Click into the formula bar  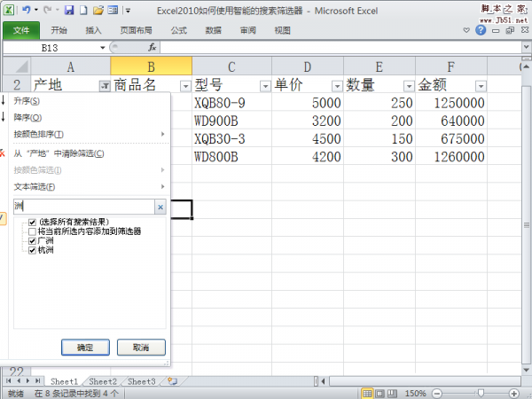(x=341, y=48)
